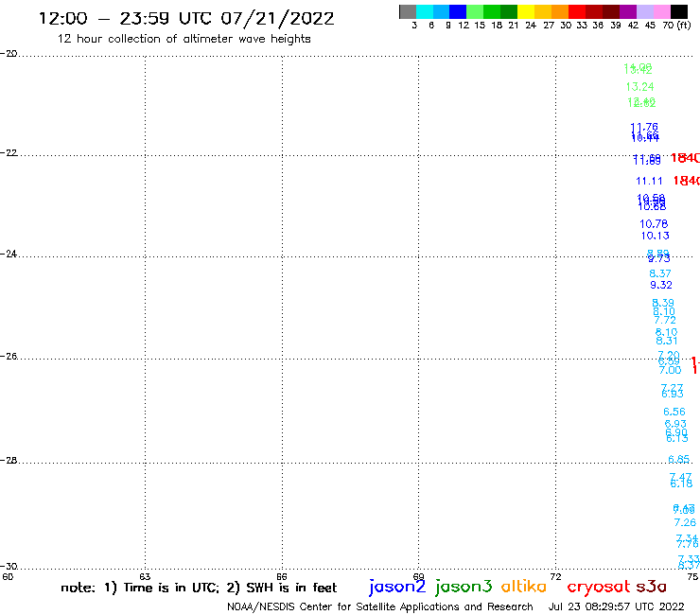Click the '75' longitude axis label

pos(692,576)
